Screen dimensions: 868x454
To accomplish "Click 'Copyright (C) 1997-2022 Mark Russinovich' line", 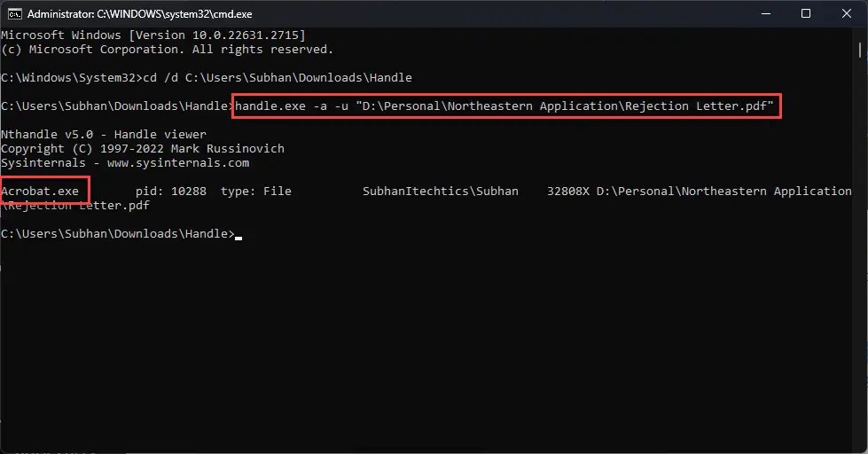I will (143, 148).
